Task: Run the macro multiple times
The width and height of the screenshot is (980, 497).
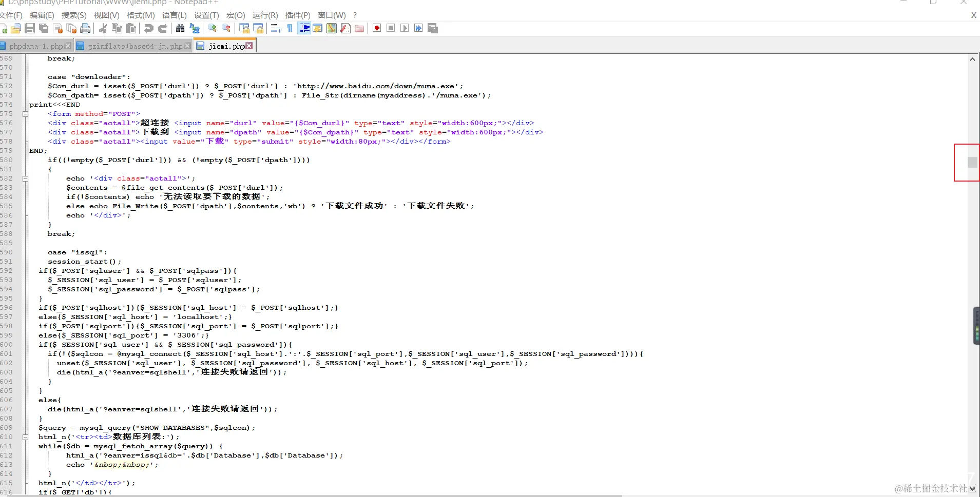Action: click(418, 28)
